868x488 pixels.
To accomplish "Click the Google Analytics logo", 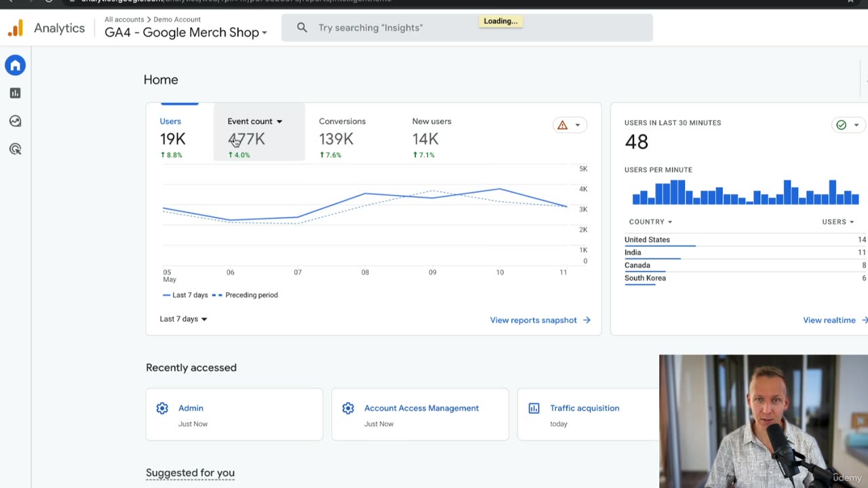I will pyautogui.click(x=16, y=28).
